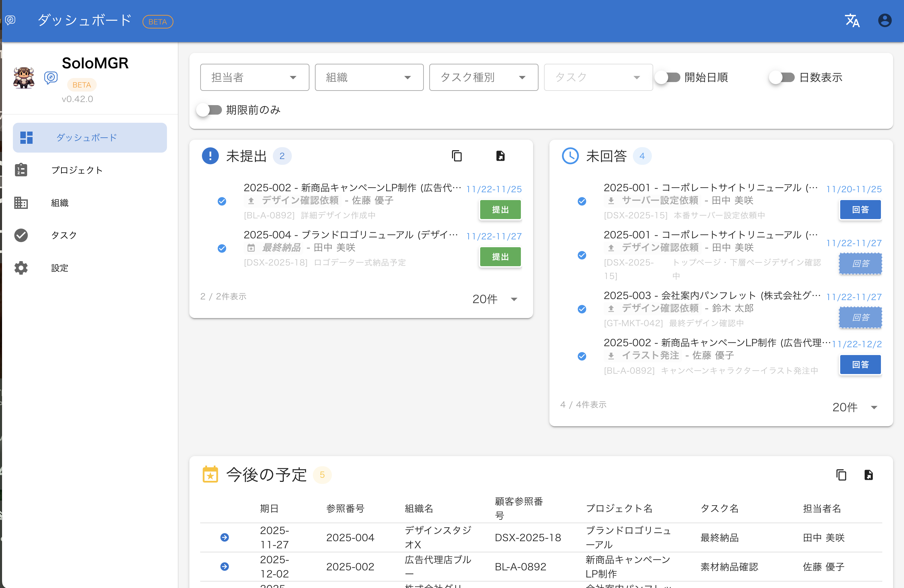Open 設定 from the sidebar
The width and height of the screenshot is (904, 588).
point(60,268)
